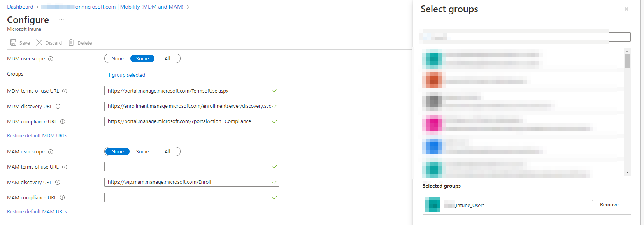Click the MDM terms of use URL field
This screenshot has height=225, width=644.
[x=192, y=91]
